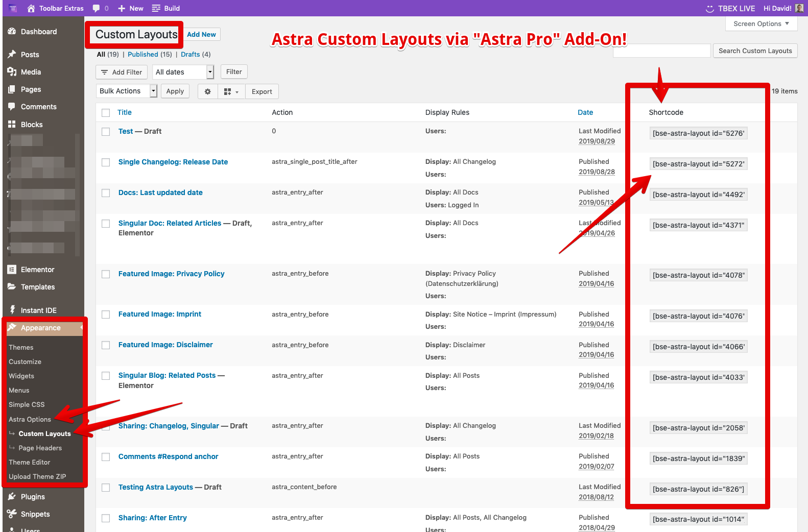The width and height of the screenshot is (808, 532).
Task: Open the grid view mode dropdown
Action: 231,91
